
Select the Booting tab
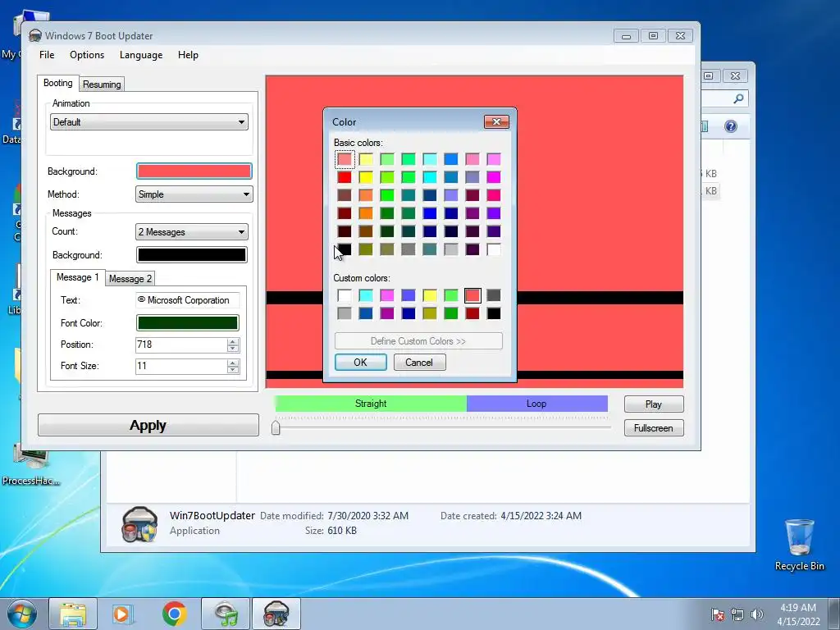[x=58, y=83]
